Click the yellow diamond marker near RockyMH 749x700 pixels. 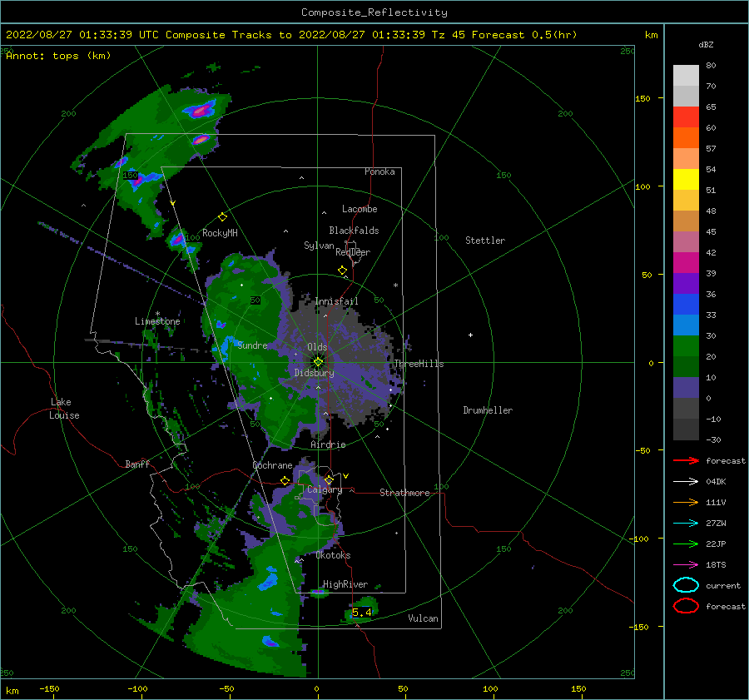pos(222,217)
